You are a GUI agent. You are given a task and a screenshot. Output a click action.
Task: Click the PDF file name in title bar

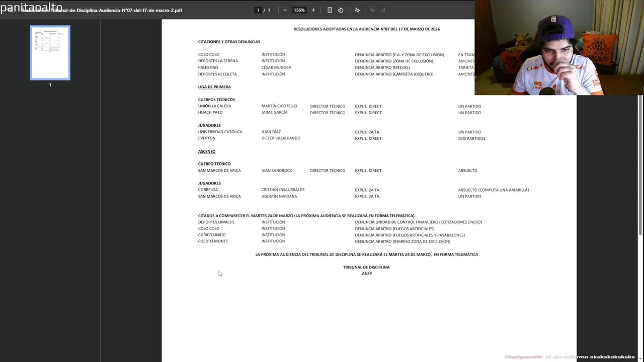102,10
